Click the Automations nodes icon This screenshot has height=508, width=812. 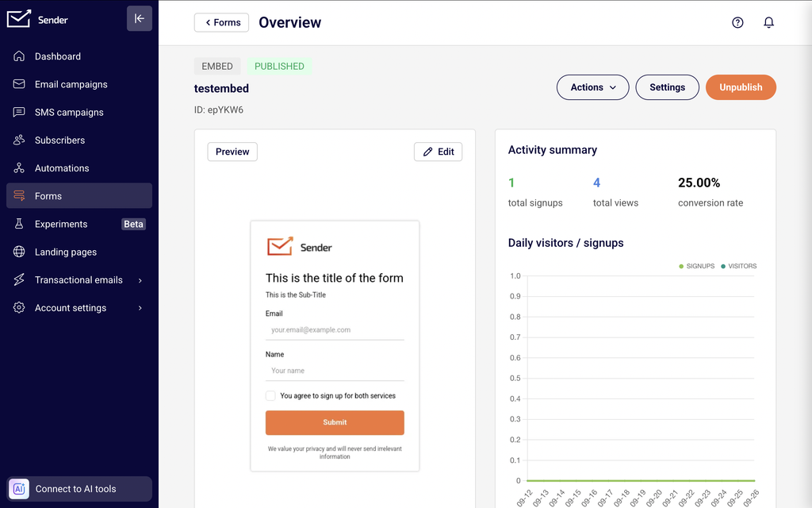click(19, 168)
